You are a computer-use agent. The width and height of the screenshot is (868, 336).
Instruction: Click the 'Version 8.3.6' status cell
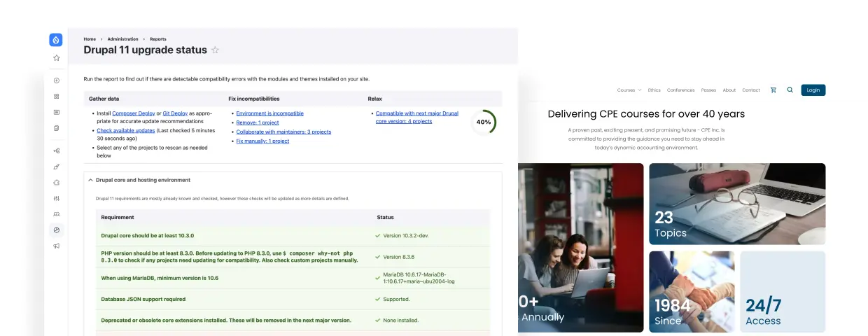398,257
